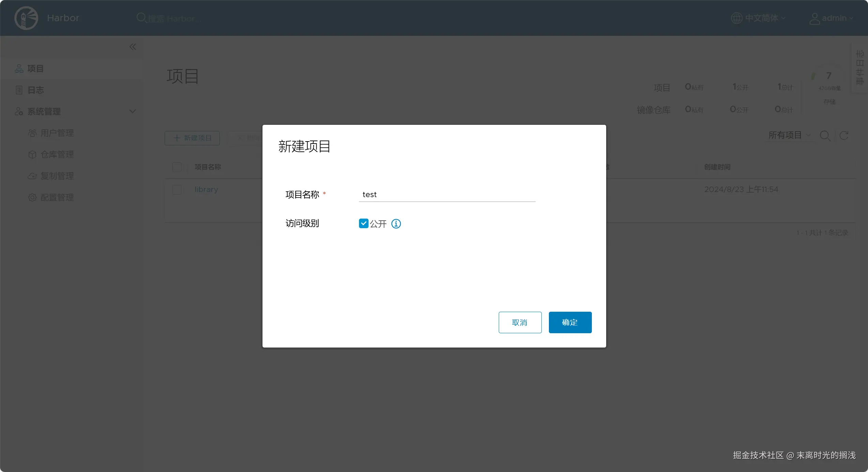Image resolution: width=868 pixels, height=472 pixels.
Task: Click the 取消 cancel button
Action: tap(520, 322)
